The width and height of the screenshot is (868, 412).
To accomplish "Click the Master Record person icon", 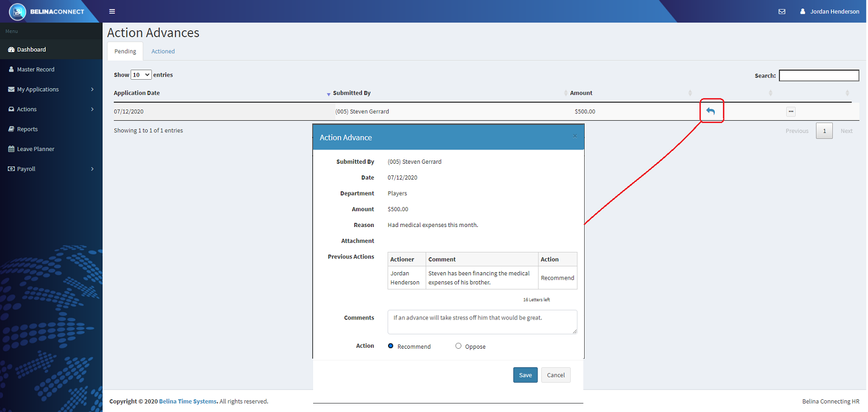I will (11, 69).
